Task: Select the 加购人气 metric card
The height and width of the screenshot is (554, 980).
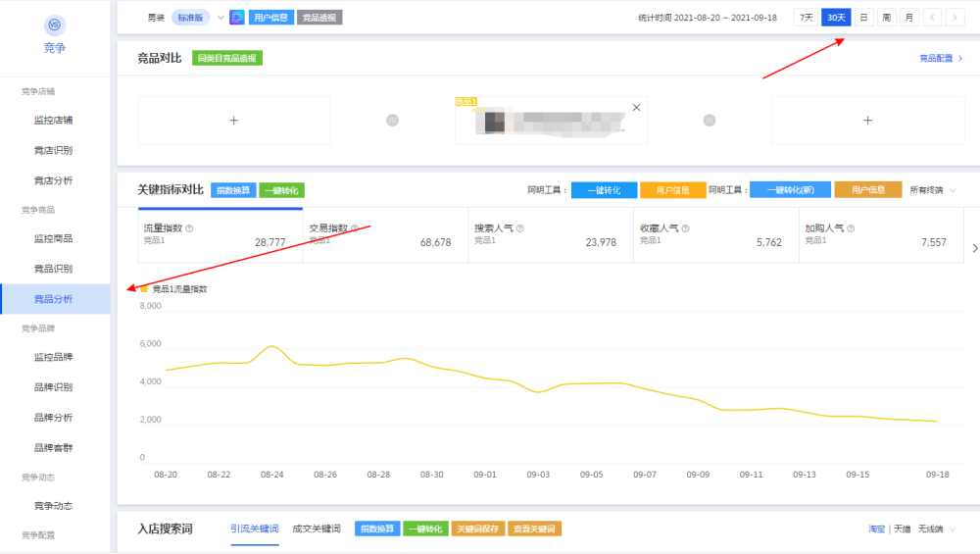Action: tap(881, 235)
